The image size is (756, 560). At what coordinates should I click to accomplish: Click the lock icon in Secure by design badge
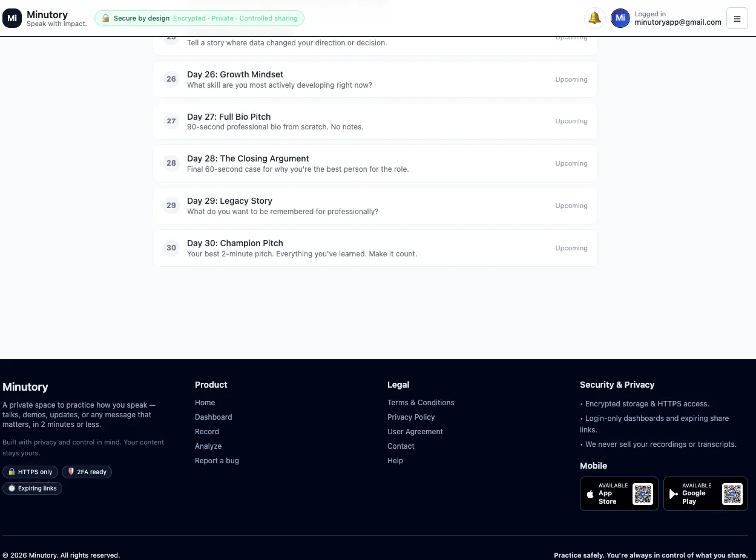click(x=106, y=18)
